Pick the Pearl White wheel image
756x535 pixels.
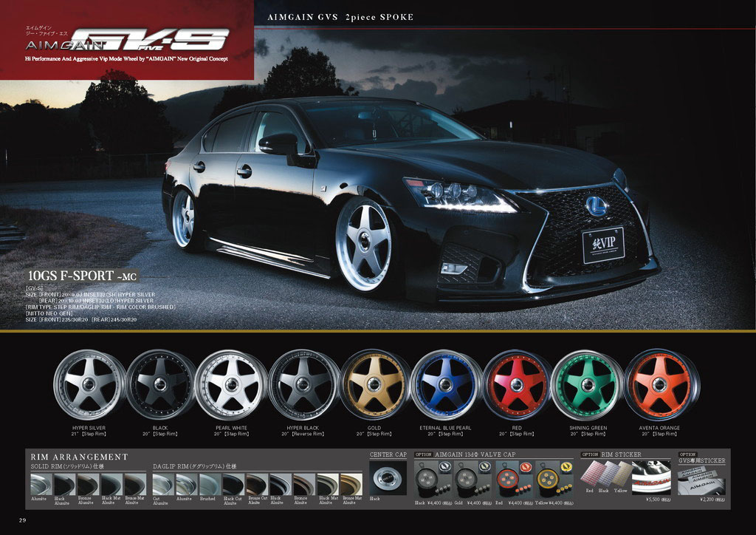click(231, 384)
